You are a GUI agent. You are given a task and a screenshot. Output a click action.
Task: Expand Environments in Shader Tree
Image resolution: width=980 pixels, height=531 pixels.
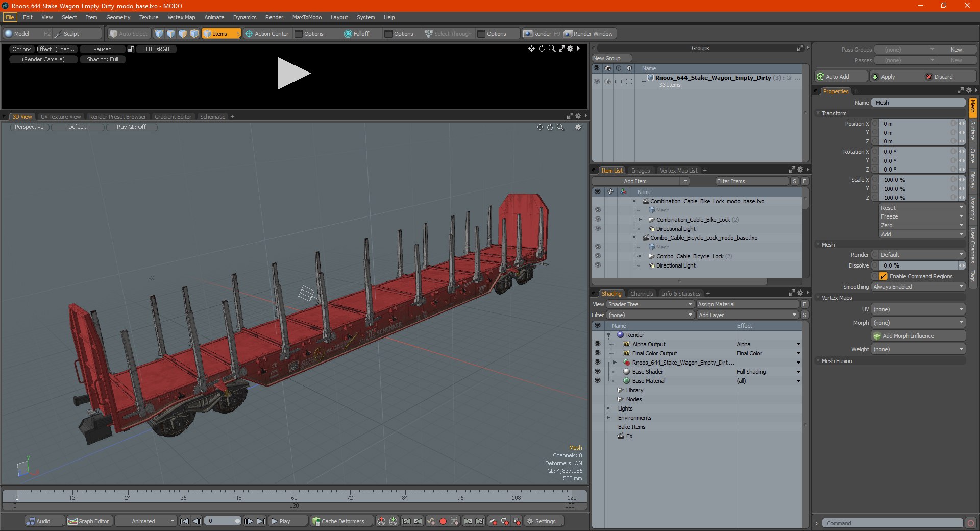click(608, 418)
